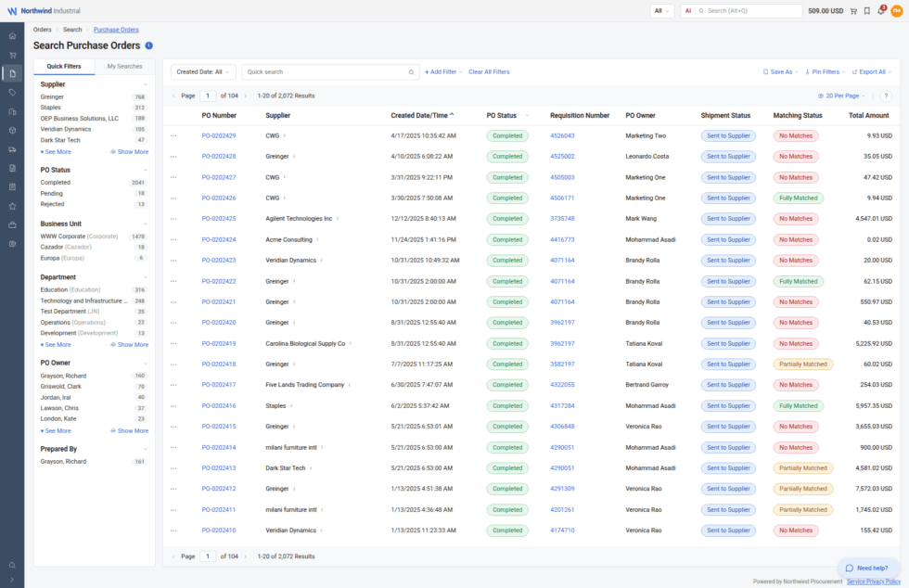This screenshot has width=909, height=588.
Task: Filter by Grayson, Richard under PO Owner
Action: 63,377
